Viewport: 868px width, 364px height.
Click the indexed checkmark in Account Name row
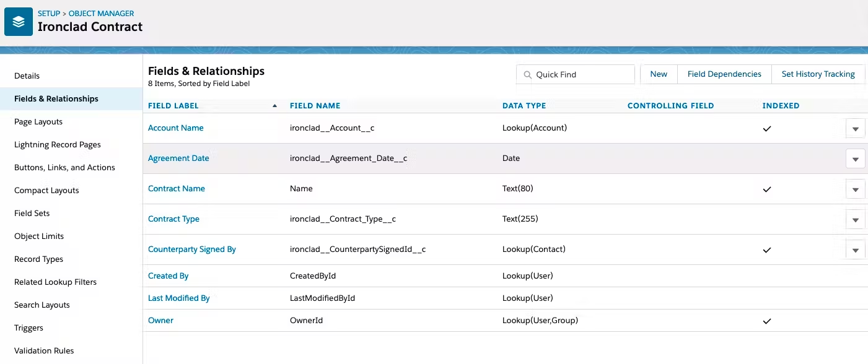(x=767, y=129)
